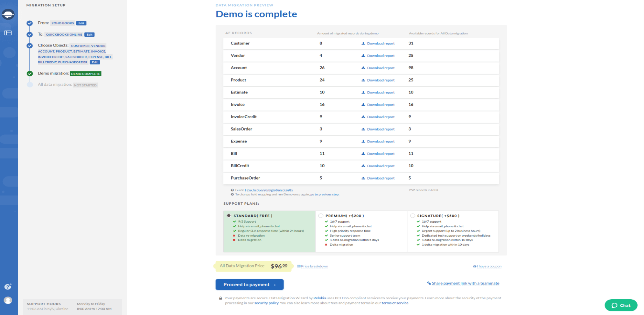Download report for InvoiceCredit records
644x315 pixels.
(x=381, y=117)
